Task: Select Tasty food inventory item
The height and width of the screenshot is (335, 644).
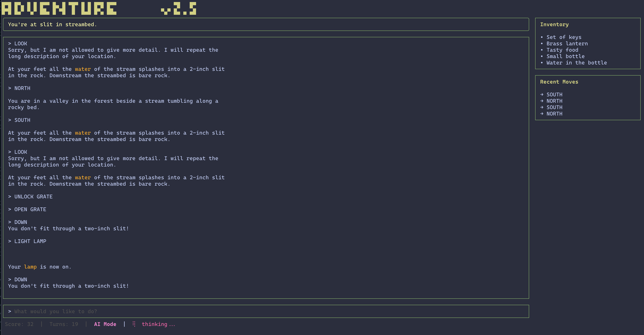Action: pyautogui.click(x=562, y=50)
